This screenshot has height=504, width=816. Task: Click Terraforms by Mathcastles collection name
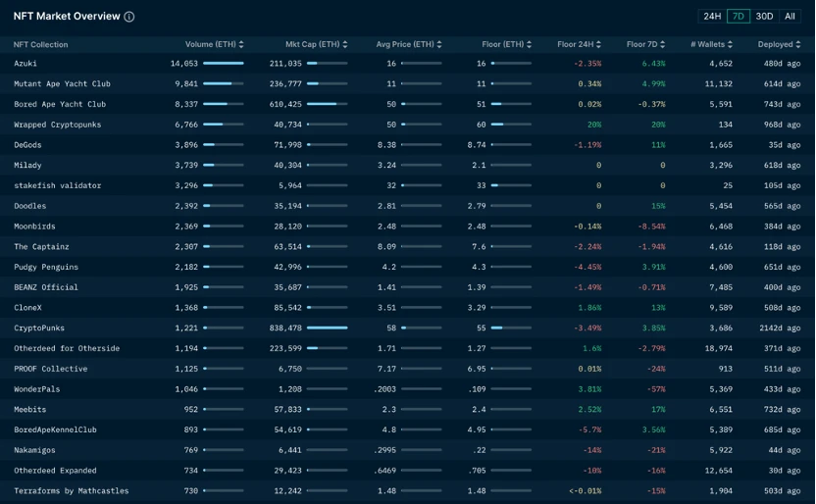click(x=72, y=490)
